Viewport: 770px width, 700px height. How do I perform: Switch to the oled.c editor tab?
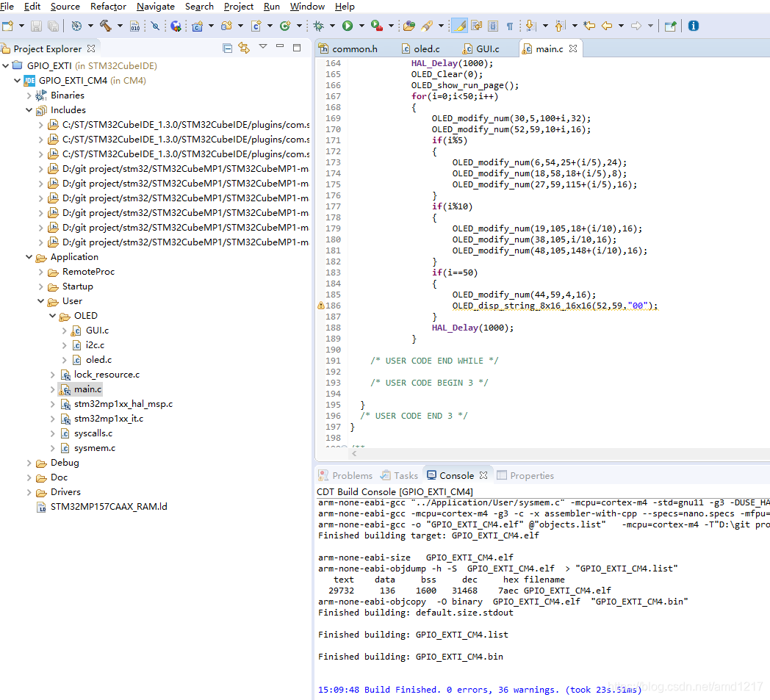click(421, 49)
